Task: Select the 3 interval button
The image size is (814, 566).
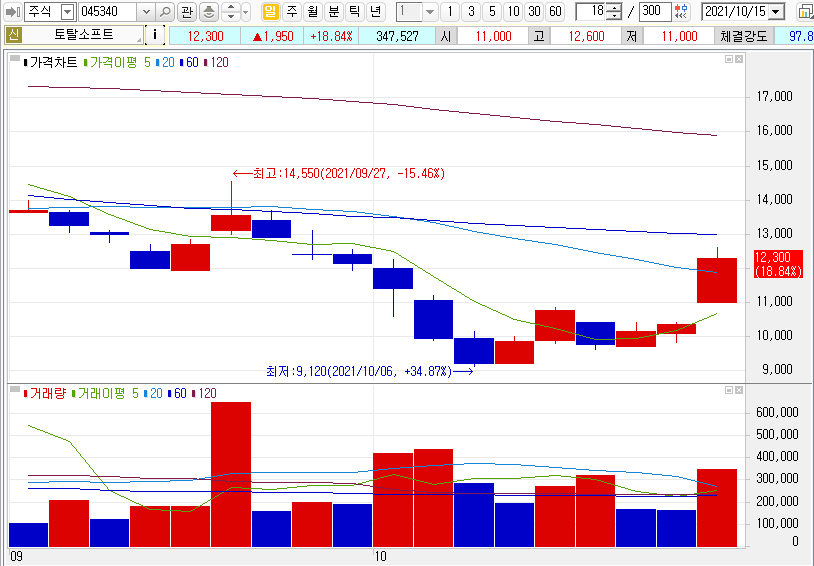Action: [x=471, y=11]
